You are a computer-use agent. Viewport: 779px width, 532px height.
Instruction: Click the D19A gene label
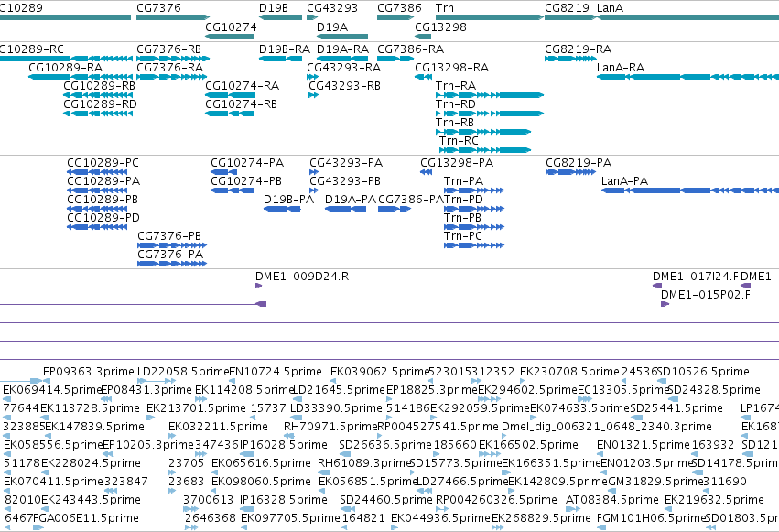[x=332, y=27]
